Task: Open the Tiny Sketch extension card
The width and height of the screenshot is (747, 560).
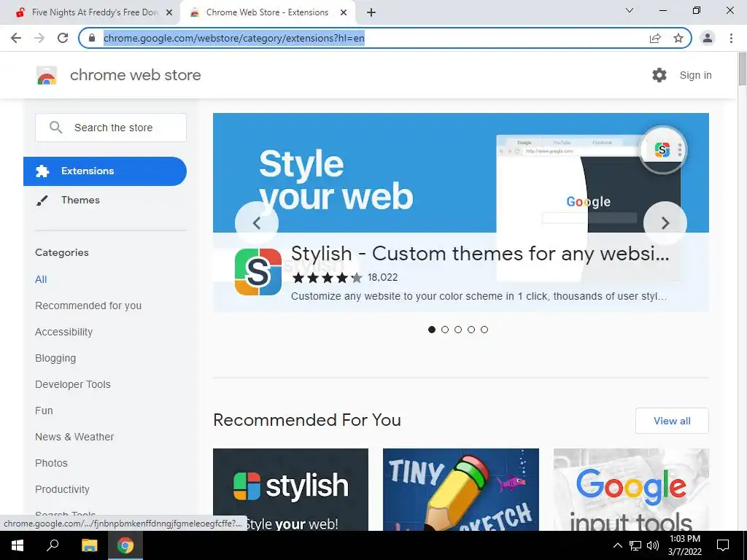Action: (x=461, y=489)
